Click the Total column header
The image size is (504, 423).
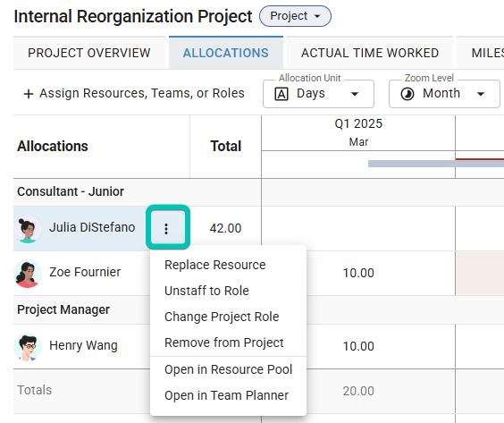pos(226,147)
